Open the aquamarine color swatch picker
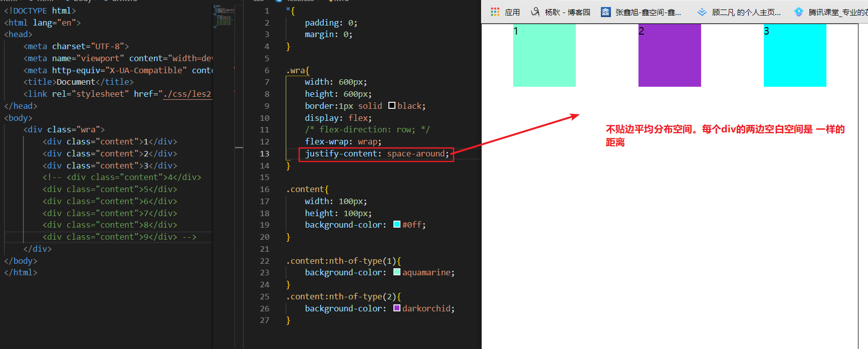This screenshot has width=868, height=349. pyautogui.click(x=397, y=272)
